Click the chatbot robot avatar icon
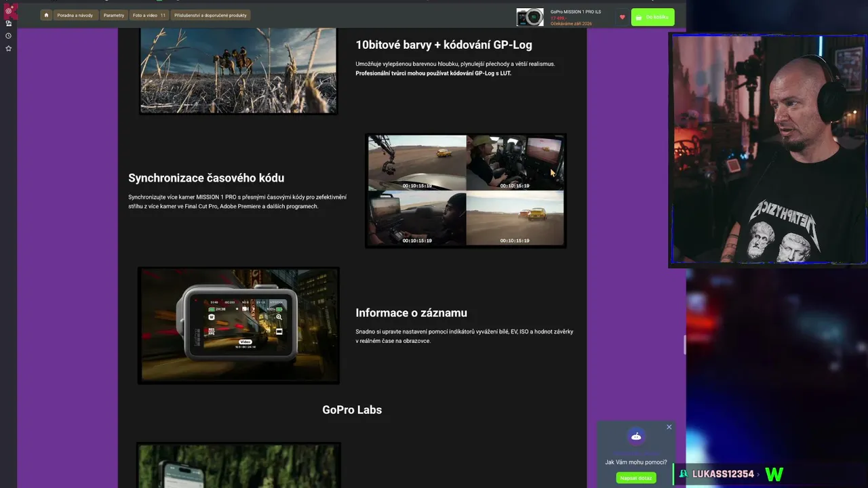This screenshot has height=488, width=868. point(636,436)
